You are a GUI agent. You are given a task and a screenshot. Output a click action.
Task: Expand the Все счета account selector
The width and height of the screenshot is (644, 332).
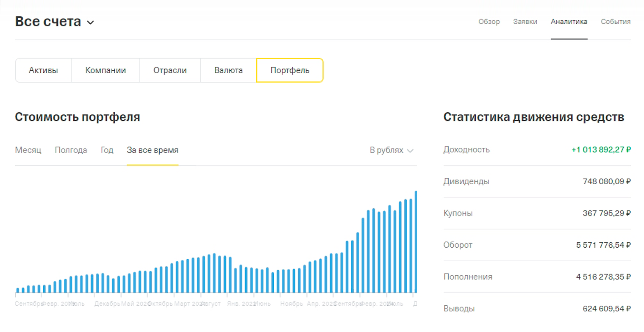[x=55, y=22]
